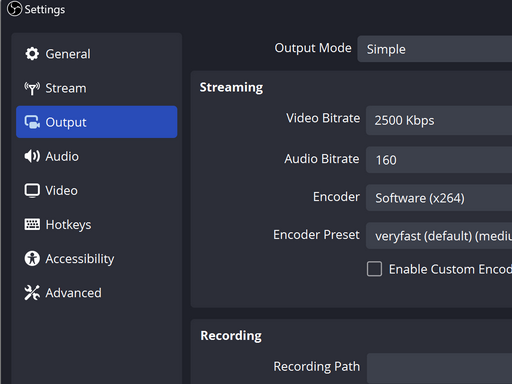
Task: Click the Settings window title text
Action: [x=45, y=10]
